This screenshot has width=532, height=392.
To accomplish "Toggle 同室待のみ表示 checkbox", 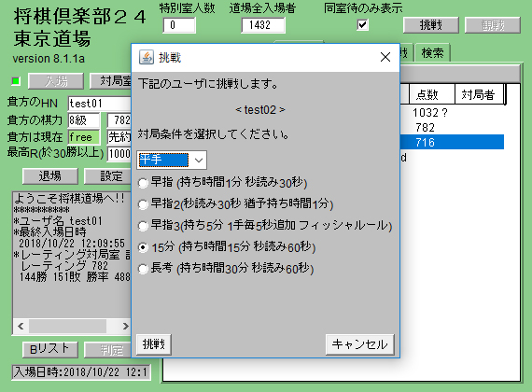I will (362, 25).
